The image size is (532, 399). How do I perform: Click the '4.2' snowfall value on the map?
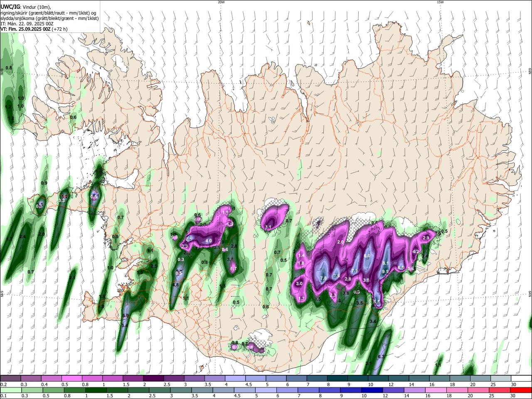click(415, 251)
